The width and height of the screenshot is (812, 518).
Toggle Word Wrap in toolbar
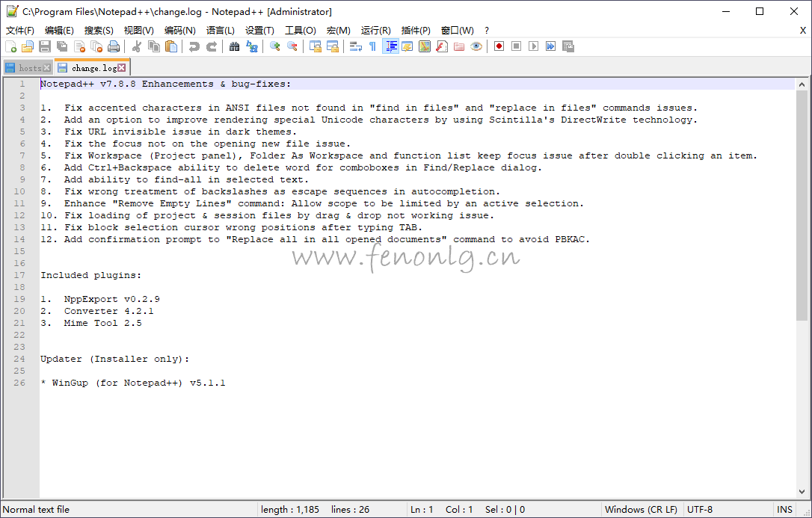[356, 46]
